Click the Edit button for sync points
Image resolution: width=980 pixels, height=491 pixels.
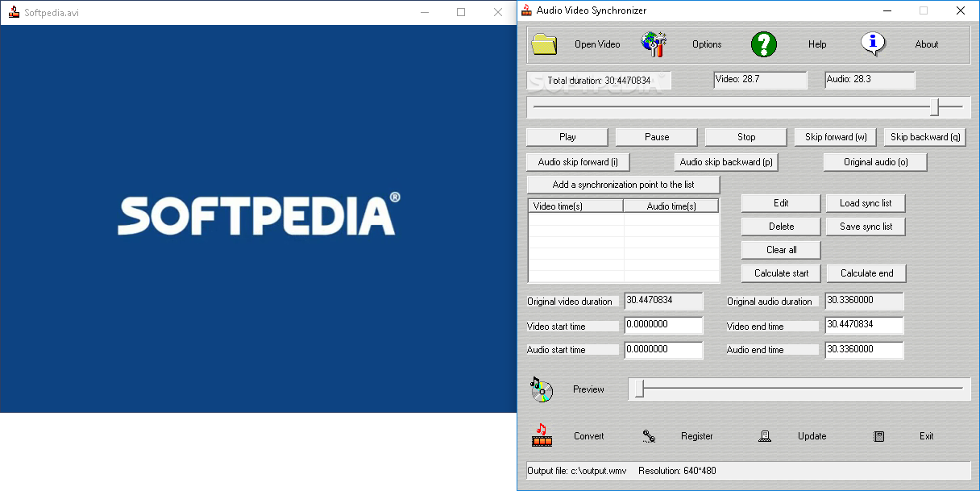[x=781, y=203]
